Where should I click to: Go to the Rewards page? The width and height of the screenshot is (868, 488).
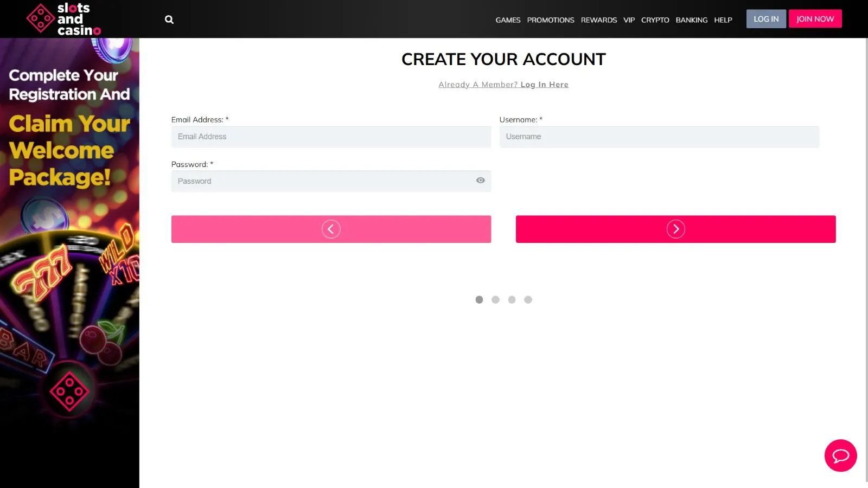(598, 20)
